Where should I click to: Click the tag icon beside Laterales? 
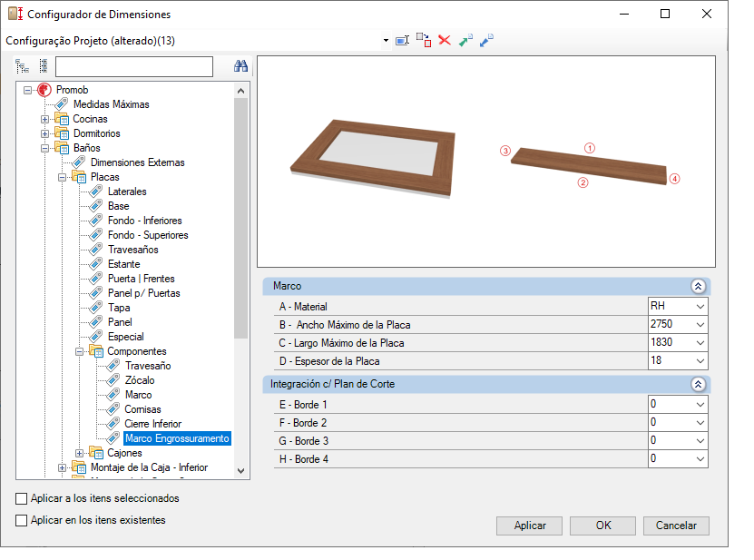pyautogui.click(x=96, y=192)
